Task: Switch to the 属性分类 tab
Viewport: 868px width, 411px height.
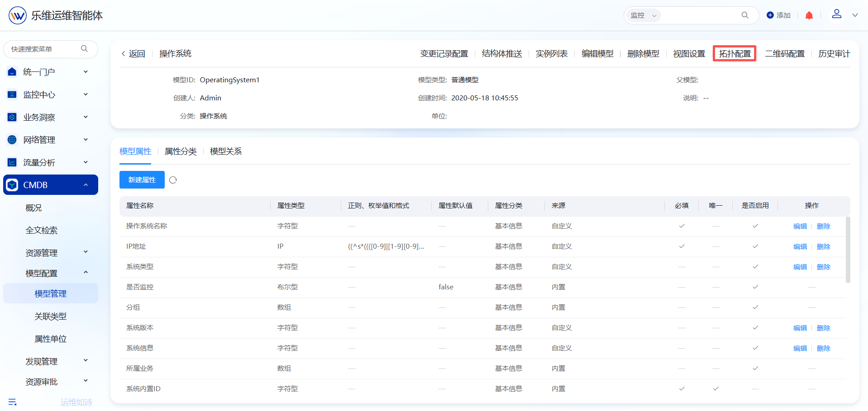Action: pyautogui.click(x=181, y=151)
